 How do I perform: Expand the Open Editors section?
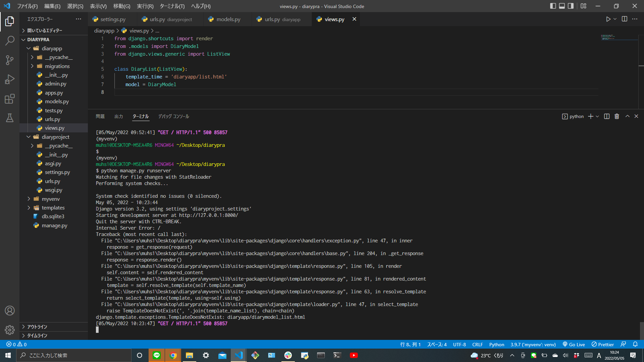[54, 31]
